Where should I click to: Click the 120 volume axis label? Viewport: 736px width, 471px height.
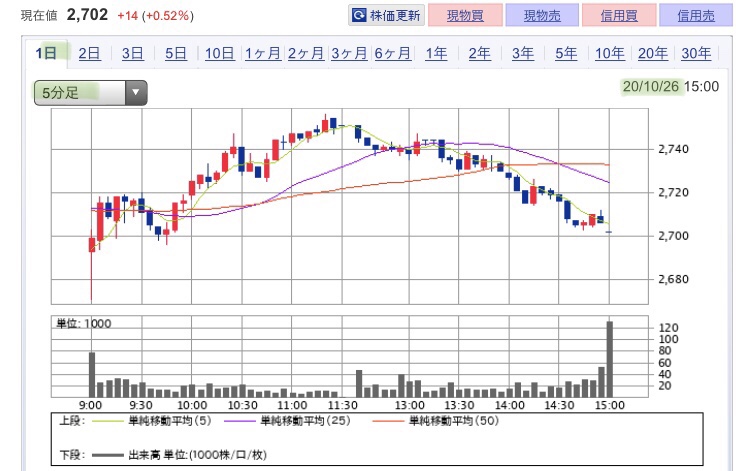pyautogui.click(x=668, y=328)
